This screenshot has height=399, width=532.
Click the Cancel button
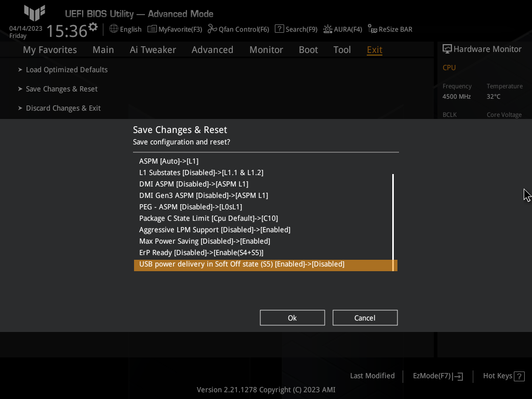365,318
